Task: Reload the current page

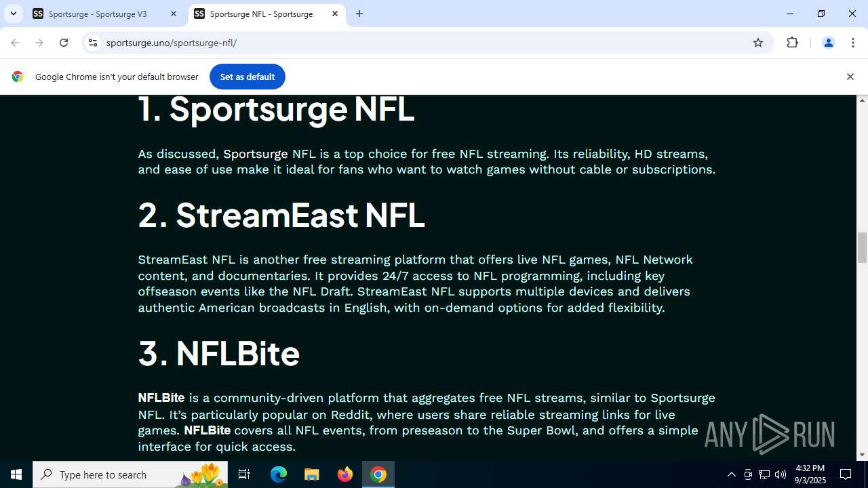Action: [64, 43]
